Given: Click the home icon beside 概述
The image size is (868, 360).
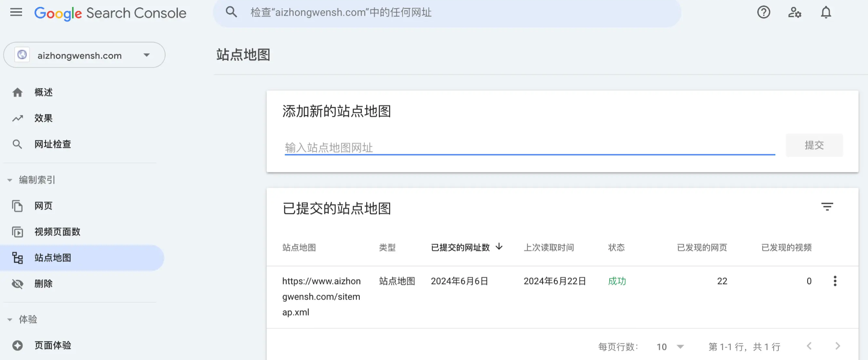Looking at the screenshot, I should [x=18, y=92].
